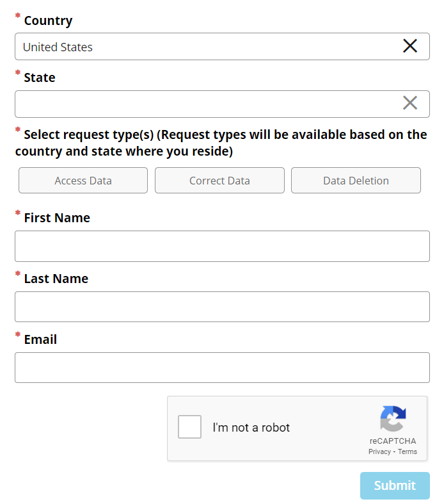Screen dimensions: 444x504
Task: Select the Access Data request type
Action: (83, 181)
